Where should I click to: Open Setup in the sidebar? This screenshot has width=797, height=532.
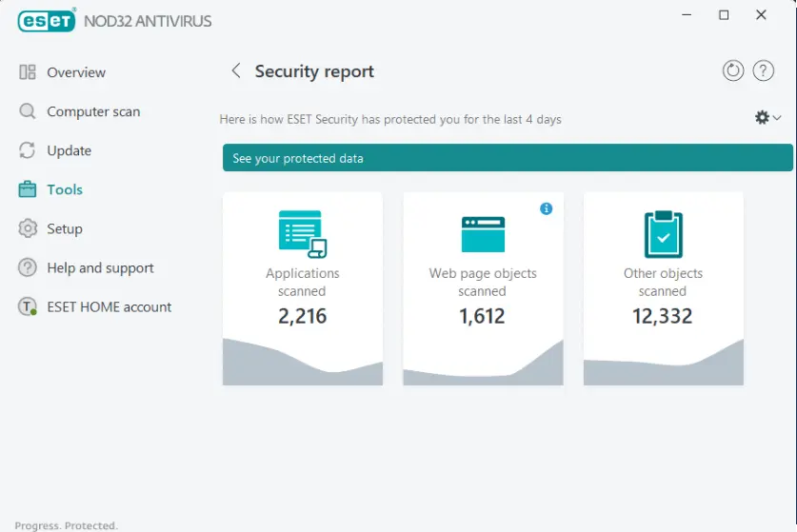pos(65,228)
